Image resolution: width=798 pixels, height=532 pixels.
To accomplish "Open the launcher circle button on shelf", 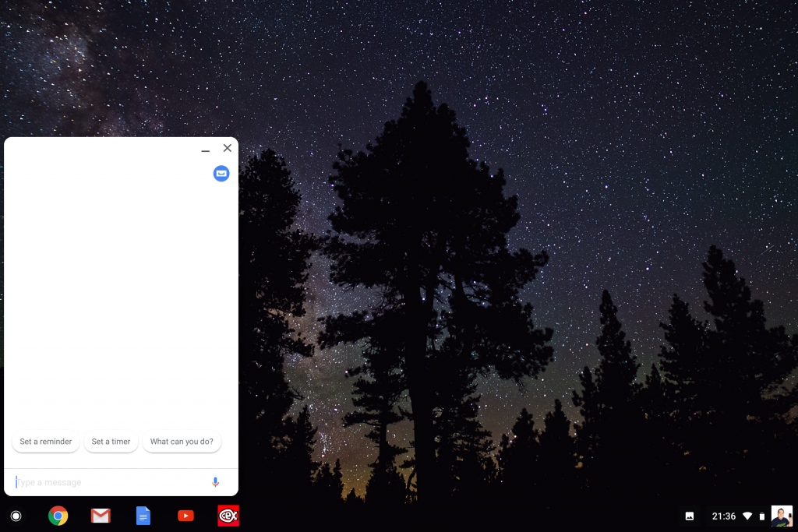I will (x=16, y=516).
